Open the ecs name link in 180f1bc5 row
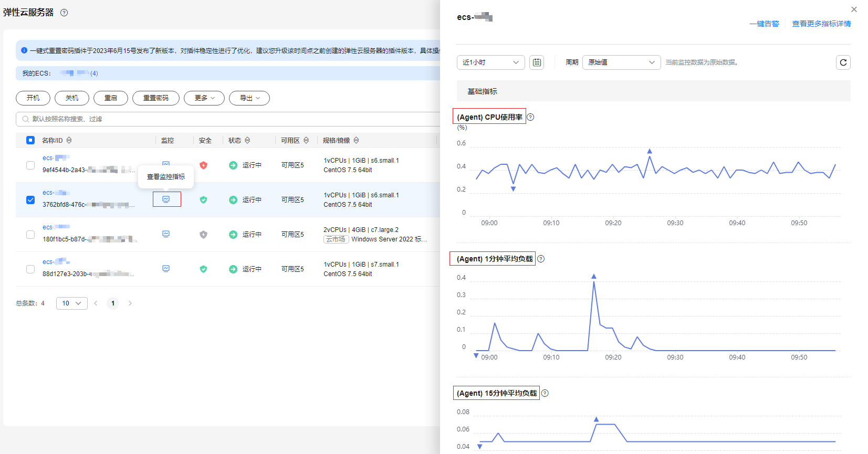This screenshot has height=454, width=868. [56, 227]
